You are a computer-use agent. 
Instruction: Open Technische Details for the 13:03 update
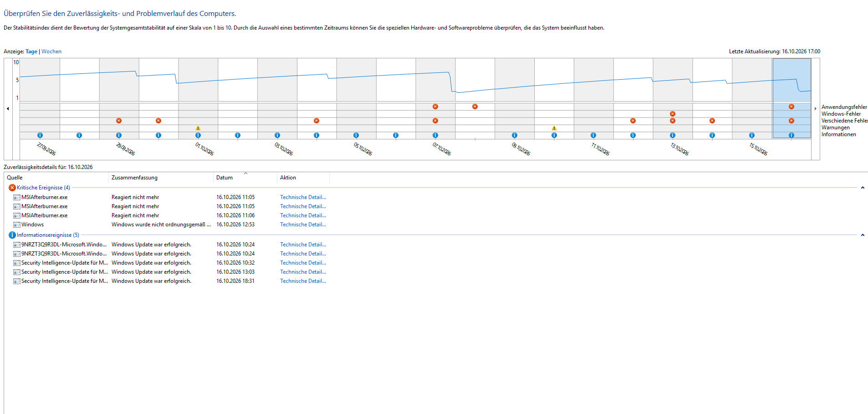coord(303,272)
